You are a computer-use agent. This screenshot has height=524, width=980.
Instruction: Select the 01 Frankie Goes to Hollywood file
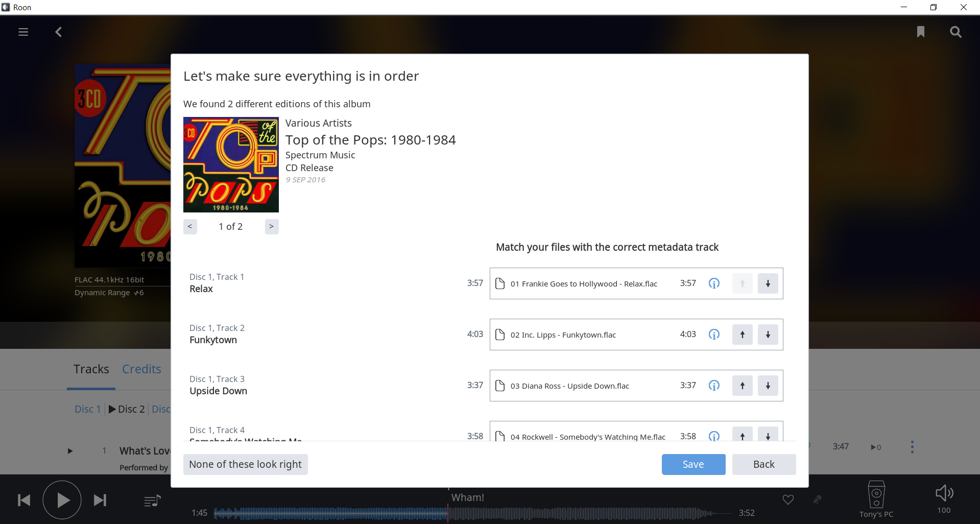coord(636,283)
